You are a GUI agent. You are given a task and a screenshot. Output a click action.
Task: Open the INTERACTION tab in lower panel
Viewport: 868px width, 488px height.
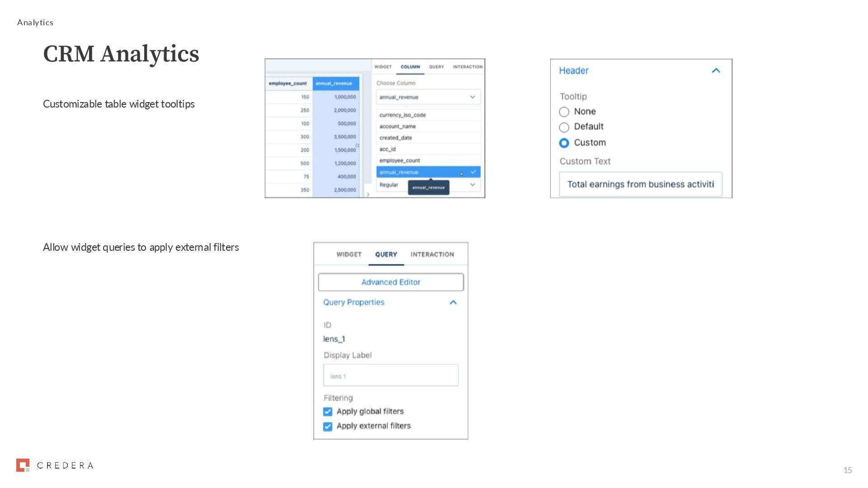[x=432, y=254]
